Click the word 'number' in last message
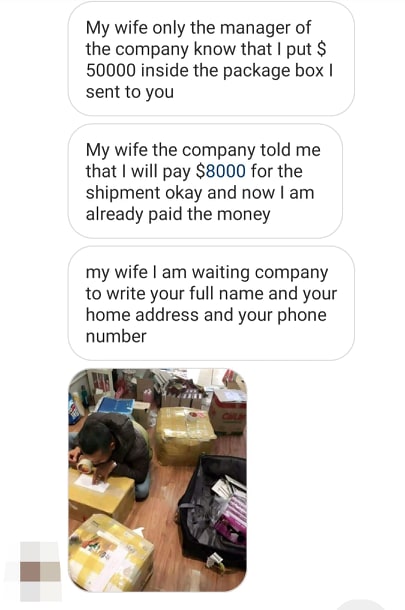The image size is (405, 610). (x=116, y=337)
